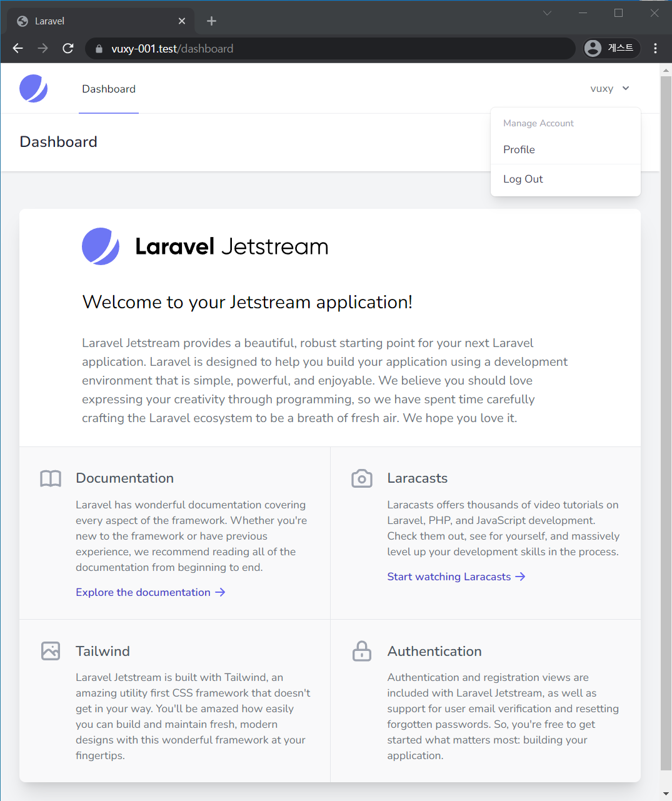The height and width of the screenshot is (801, 672).
Task: Follow the Start watching Laracasts link
Action: (x=456, y=577)
